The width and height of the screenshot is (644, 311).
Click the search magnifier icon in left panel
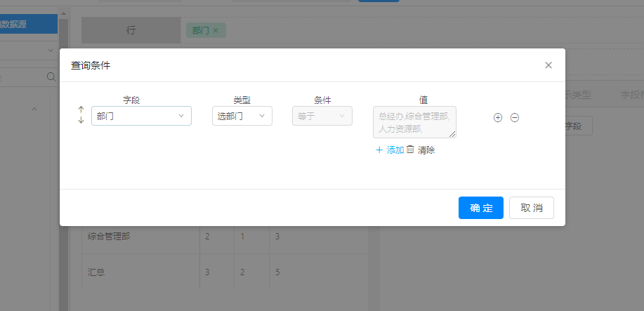point(51,77)
